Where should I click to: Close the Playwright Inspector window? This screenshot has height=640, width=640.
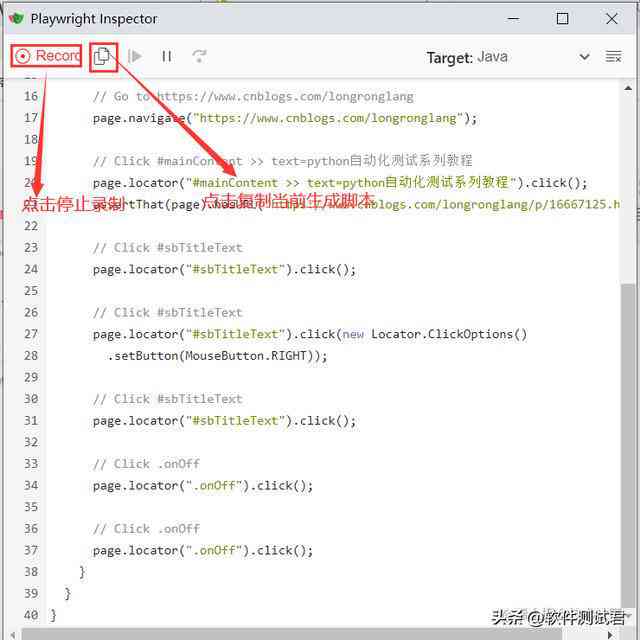[611, 18]
